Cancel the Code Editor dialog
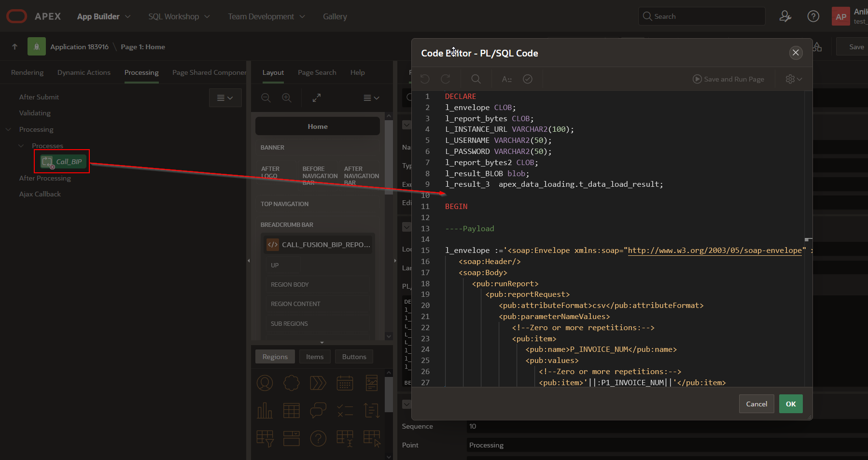Image resolution: width=868 pixels, height=460 pixels. click(756, 404)
